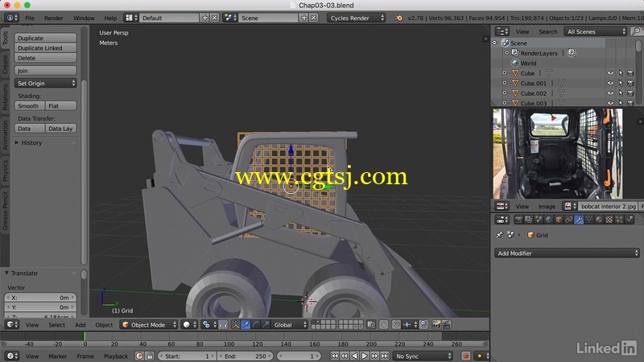Screen dimensions: 644x362
Task: Hide Cube in viewport using eye icon
Action: coord(611,73)
